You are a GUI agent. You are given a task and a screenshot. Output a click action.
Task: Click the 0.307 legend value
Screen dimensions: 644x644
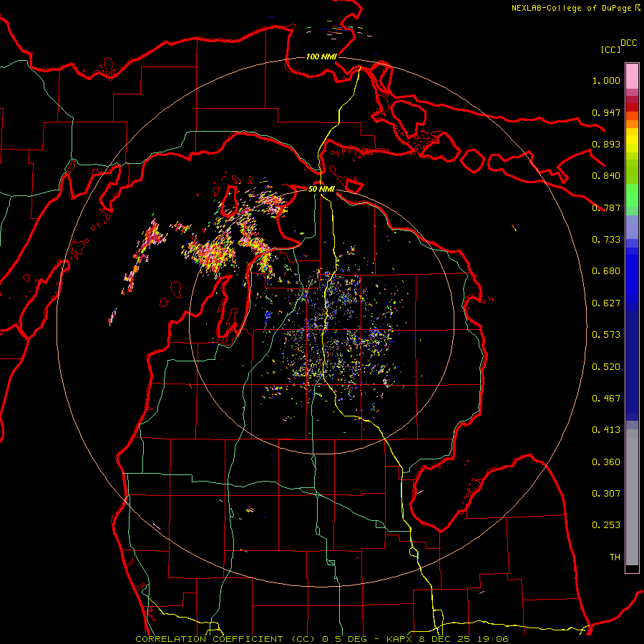point(606,494)
